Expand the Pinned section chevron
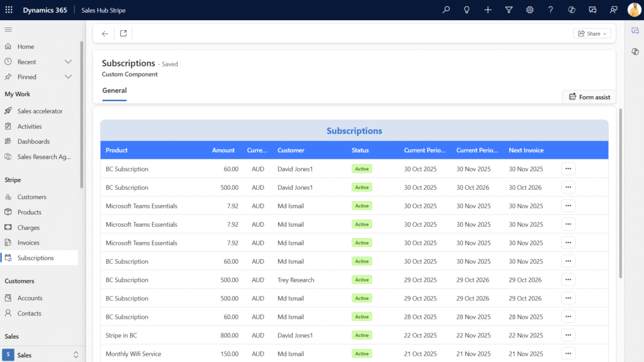Screen dimensions: 644x362 pos(69,77)
